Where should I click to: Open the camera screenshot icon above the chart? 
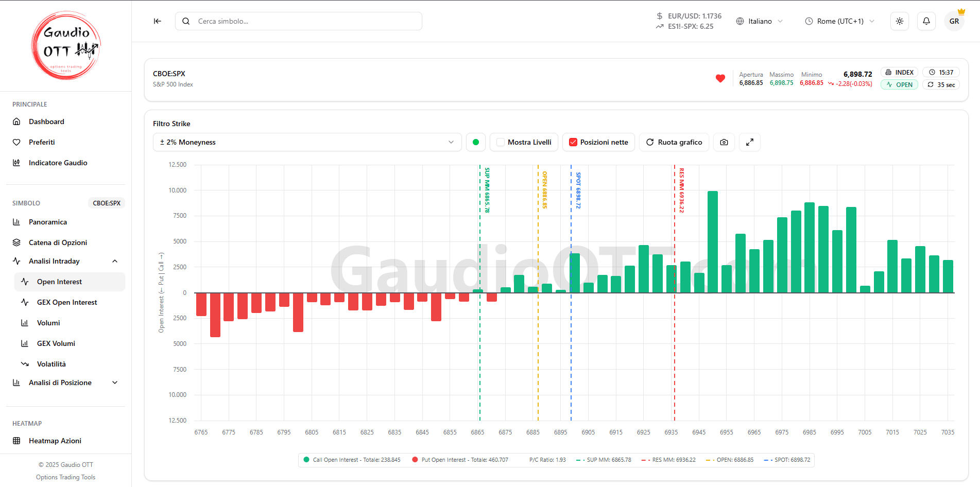tap(724, 142)
